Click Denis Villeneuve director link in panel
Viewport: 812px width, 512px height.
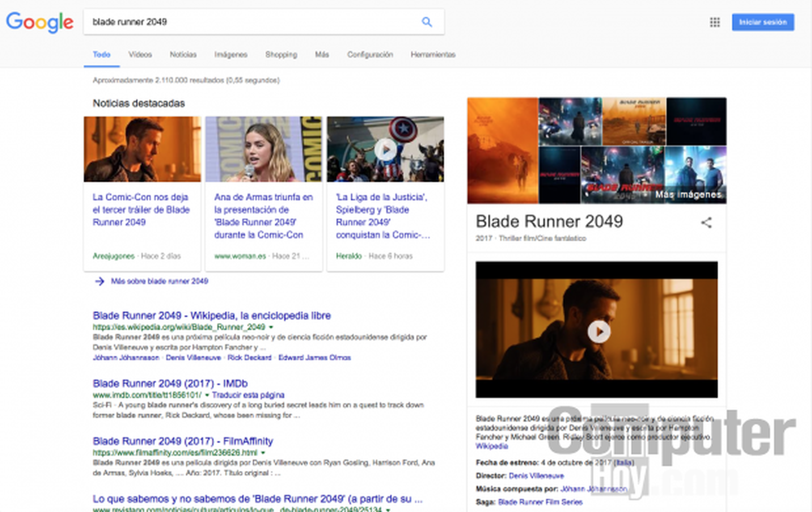[x=536, y=476]
